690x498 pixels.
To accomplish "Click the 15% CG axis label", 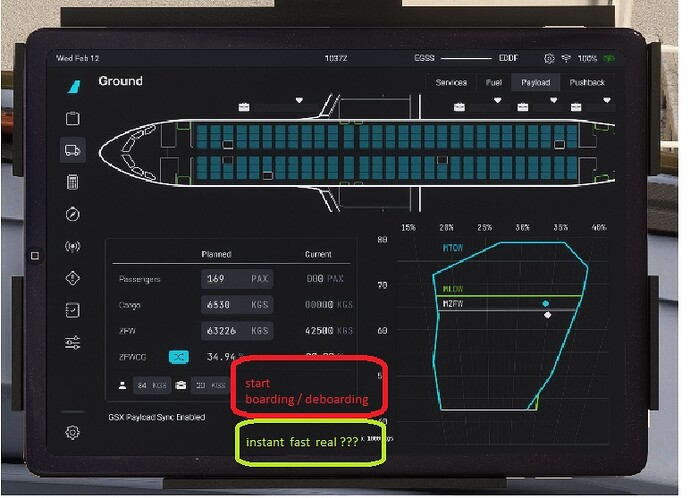I will (408, 227).
